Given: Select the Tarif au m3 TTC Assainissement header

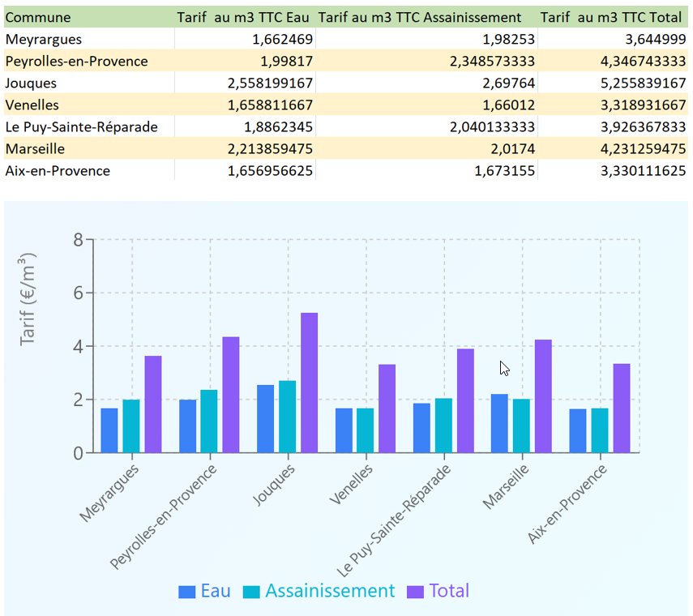Looking at the screenshot, I should tap(420, 17).
